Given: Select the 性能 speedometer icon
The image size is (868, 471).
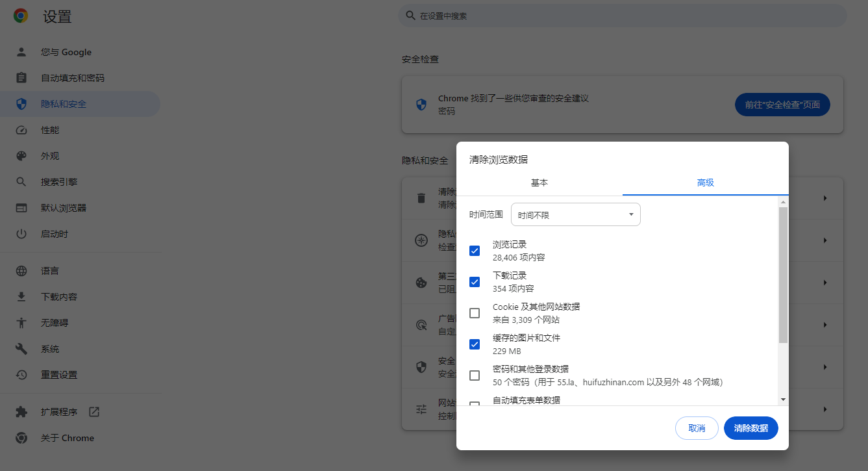Looking at the screenshot, I should point(21,129).
